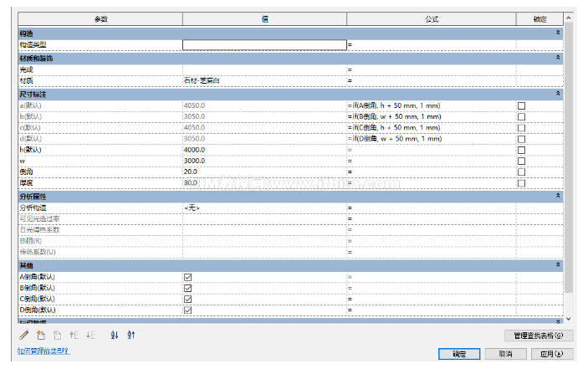Click the Move Parameter Up icon
Screen dimensions: 588x369
pos(74,335)
